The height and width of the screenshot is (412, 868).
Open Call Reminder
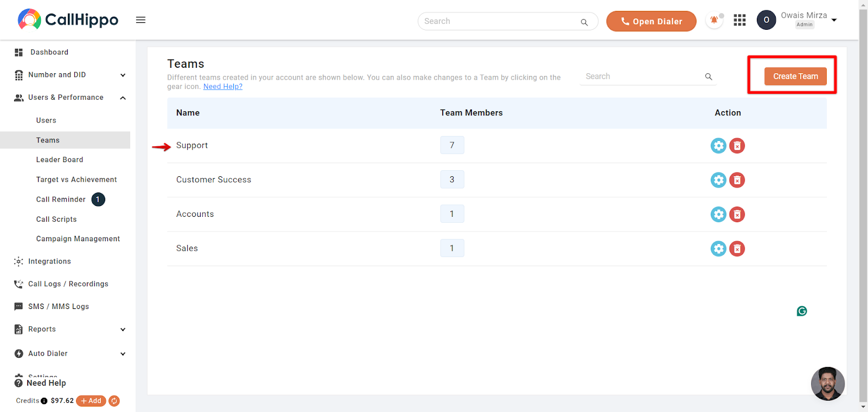point(61,199)
